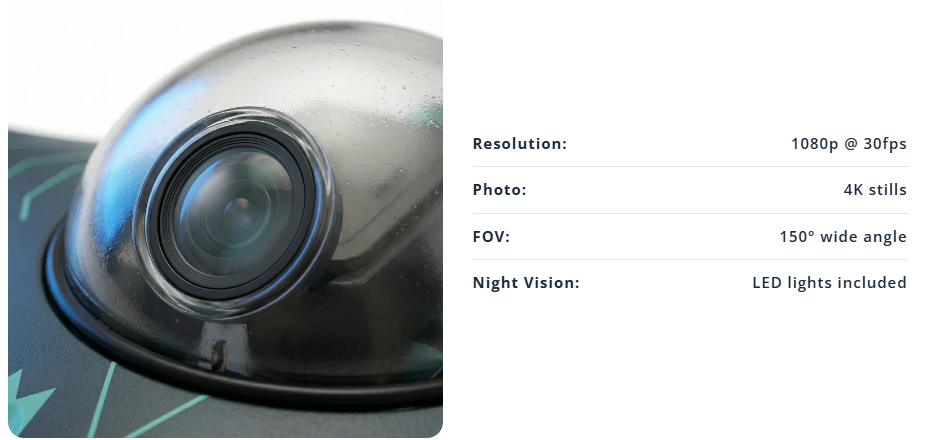Click the 1080p @ 30fps value
This screenshot has width=945, height=440.
tap(849, 144)
